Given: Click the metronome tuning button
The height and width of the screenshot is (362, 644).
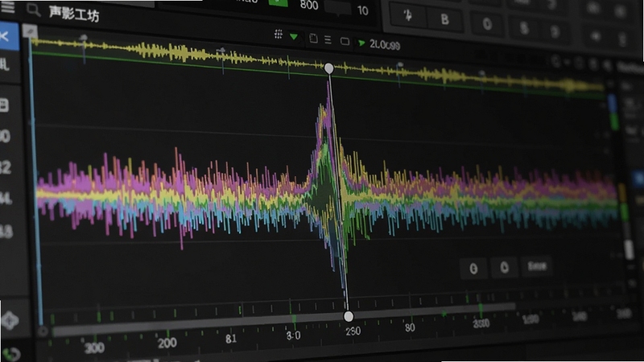Looking at the screenshot, I should pyautogui.click(x=407, y=15).
